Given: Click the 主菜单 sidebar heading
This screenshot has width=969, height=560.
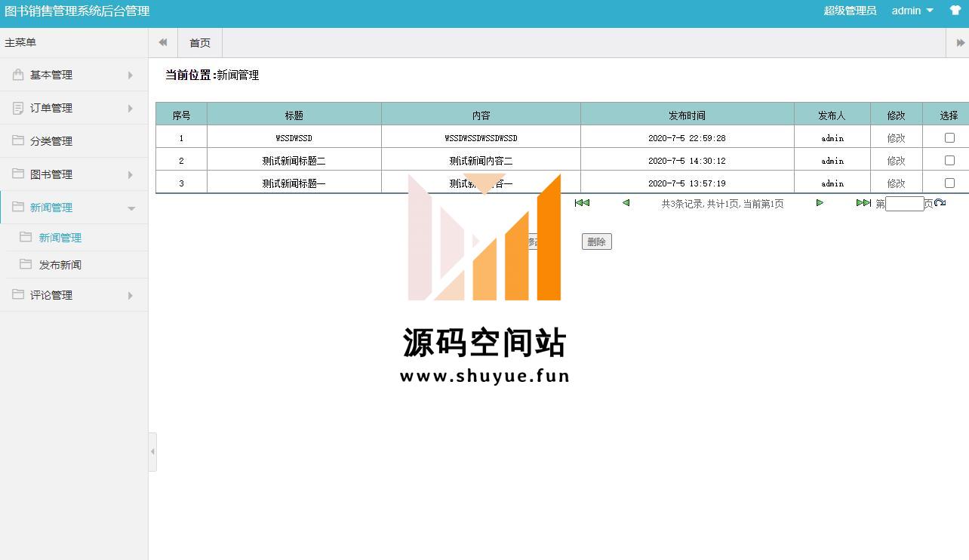Looking at the screenshot, I should click(20, 42).
